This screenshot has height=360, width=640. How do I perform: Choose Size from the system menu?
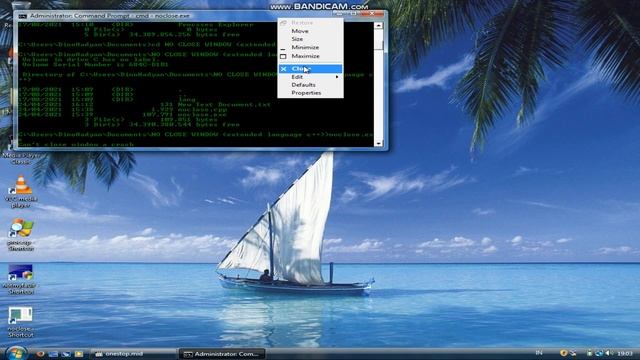click(310, 39)
